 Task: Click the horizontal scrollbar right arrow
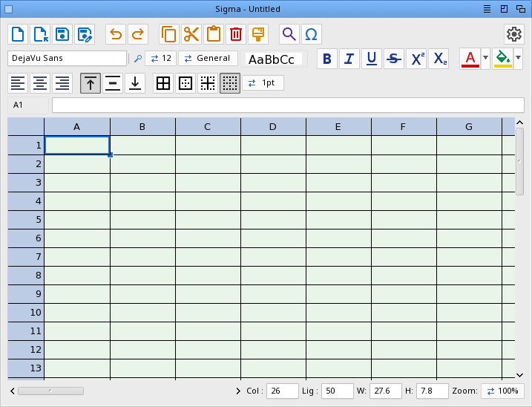point(238,391)
